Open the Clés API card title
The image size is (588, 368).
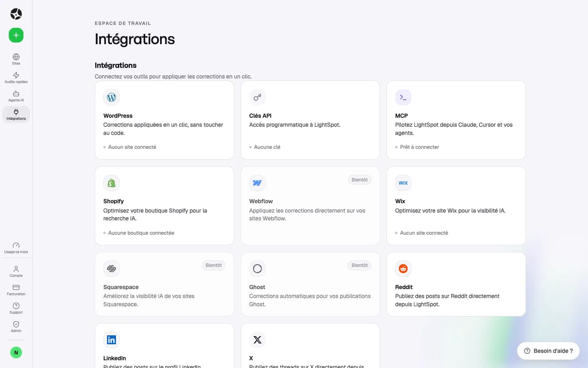[x=260, y=116]
